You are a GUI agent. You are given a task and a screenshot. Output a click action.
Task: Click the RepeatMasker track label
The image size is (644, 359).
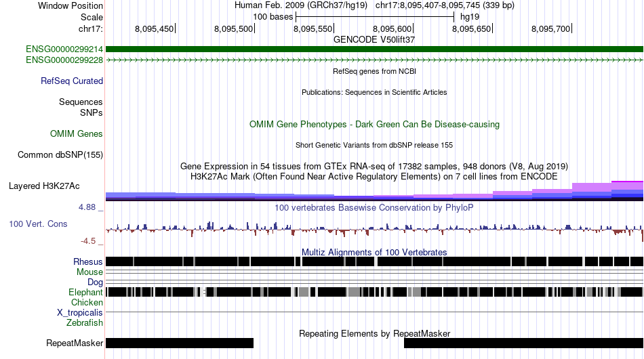[75, 343]
